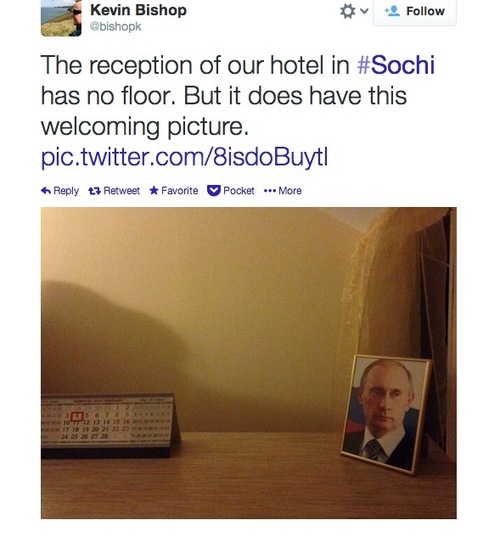The height and width of the screenshot is (537, 500).
Task: Expand the dropdown arrow beside the gear
Action: click(x=364, y=11)
